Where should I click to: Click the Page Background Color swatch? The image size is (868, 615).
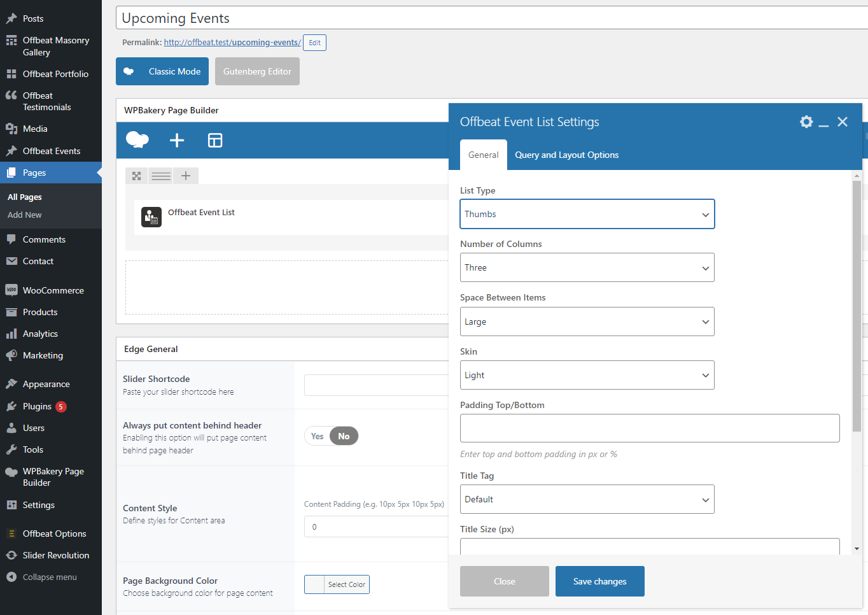coord(314,584)
